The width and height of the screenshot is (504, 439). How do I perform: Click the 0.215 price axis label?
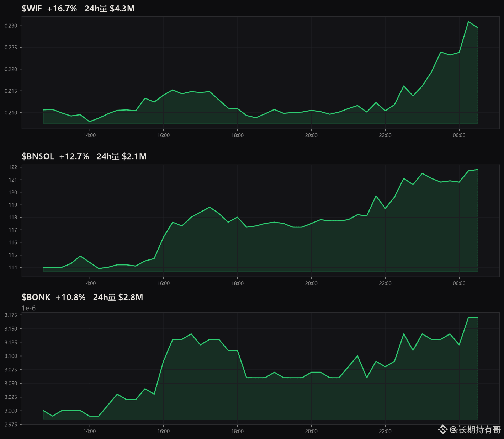point(11,91)
